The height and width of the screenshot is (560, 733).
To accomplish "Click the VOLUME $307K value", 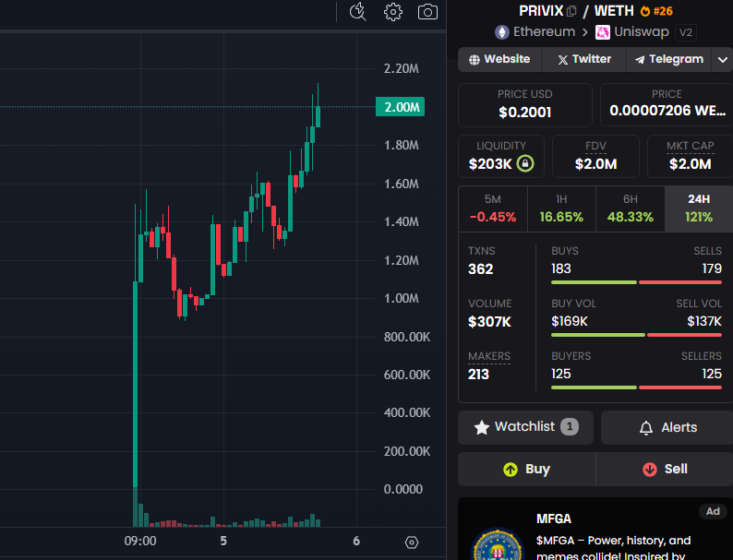I will [x=489, y=322].
